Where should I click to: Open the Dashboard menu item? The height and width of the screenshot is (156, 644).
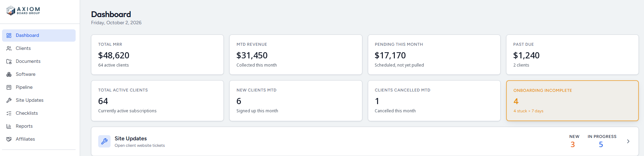point(39,36)
